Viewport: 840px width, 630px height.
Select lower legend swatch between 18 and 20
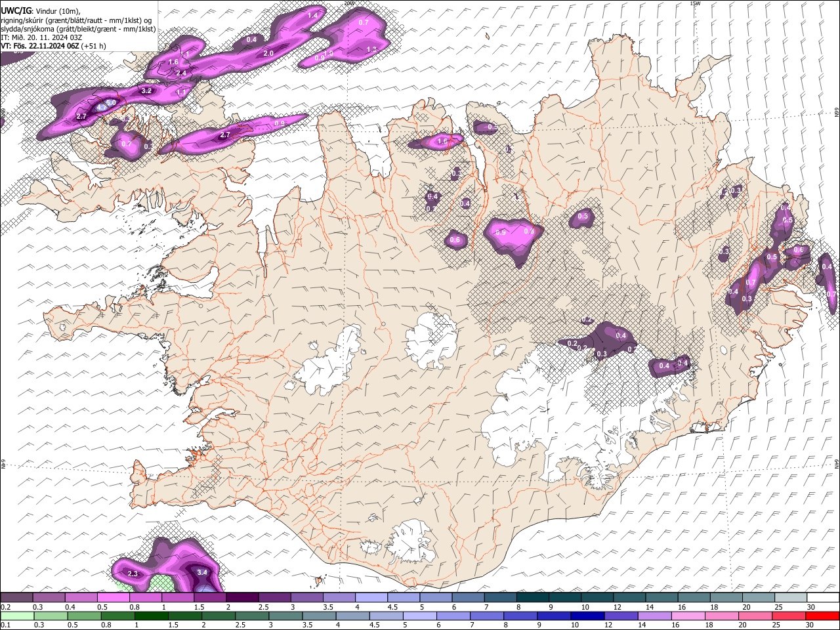pos(721,616)
